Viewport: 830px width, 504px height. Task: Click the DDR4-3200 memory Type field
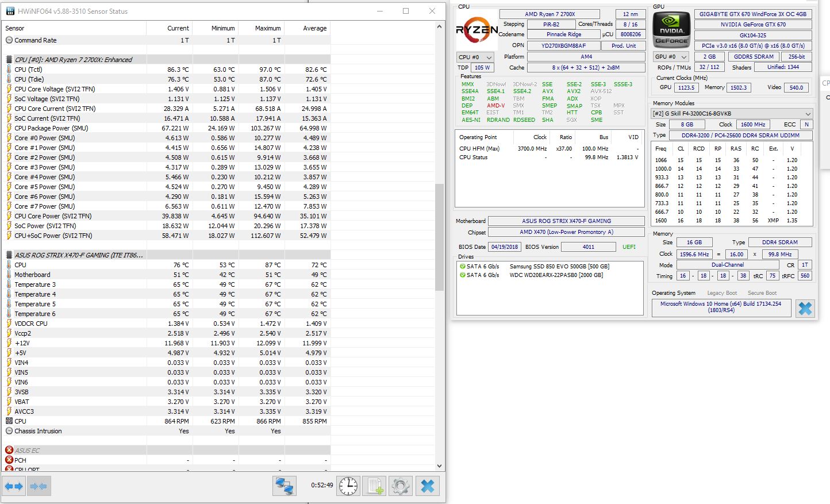[740, 136]
